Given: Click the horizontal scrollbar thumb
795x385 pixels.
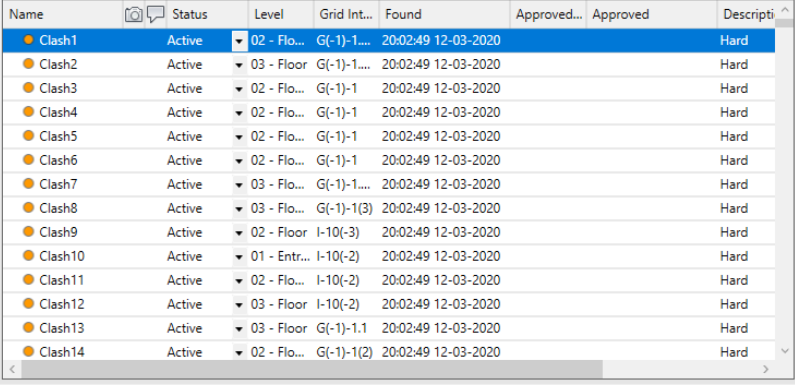Looking at the screenshot, I should [x=312, y=369].
